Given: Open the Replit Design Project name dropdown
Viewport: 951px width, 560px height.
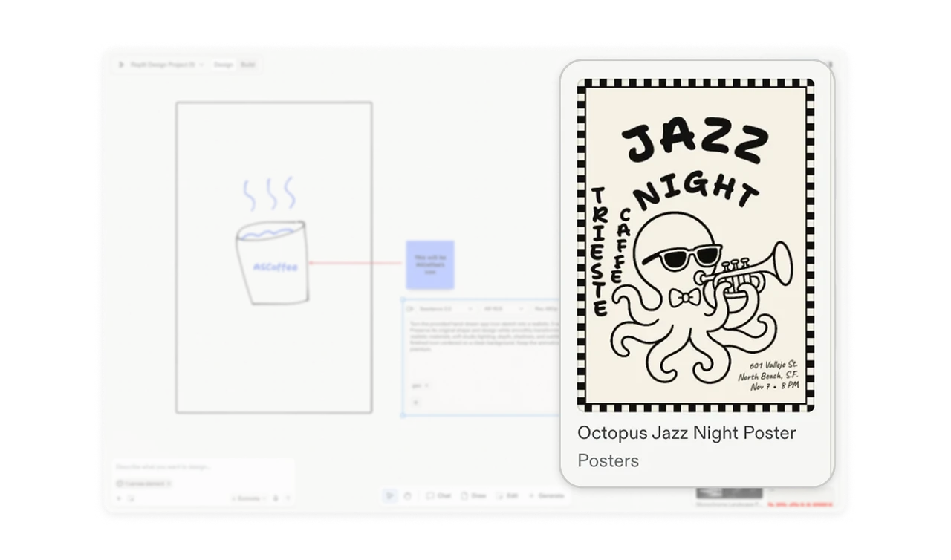Looking at the screenshot, I should pyautogui.click(x=167, y=65).
